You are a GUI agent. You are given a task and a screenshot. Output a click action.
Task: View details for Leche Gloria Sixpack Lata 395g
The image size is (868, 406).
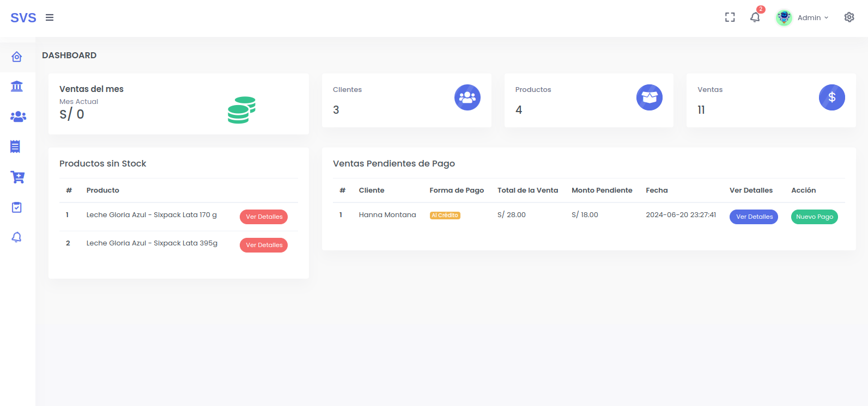point(264,245)
